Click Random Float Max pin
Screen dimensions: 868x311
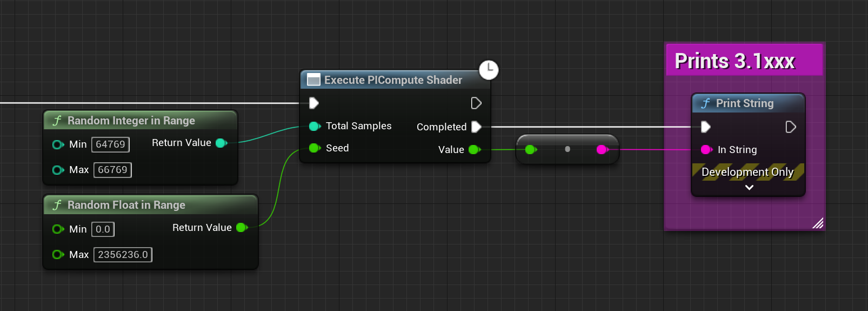click(58, 255)
